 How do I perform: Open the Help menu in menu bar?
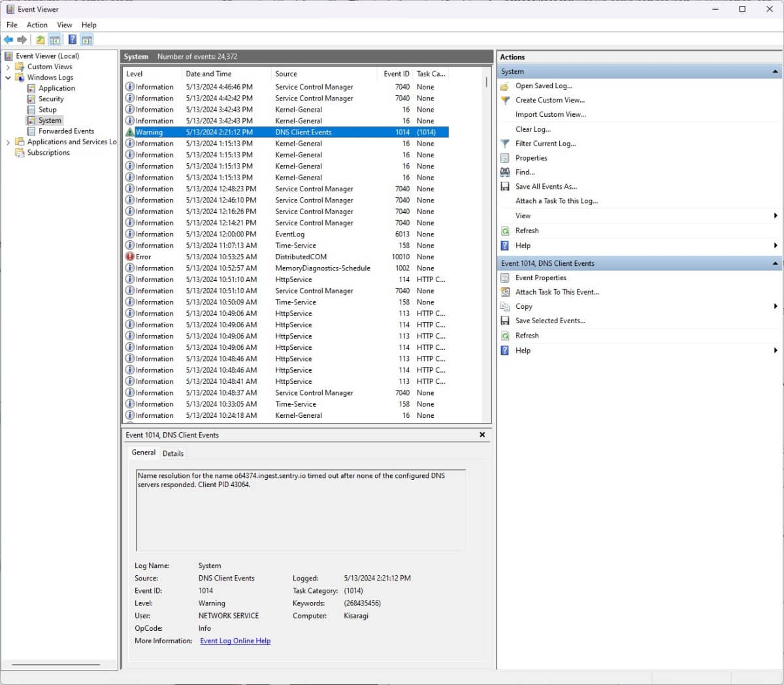coord(90,25)
